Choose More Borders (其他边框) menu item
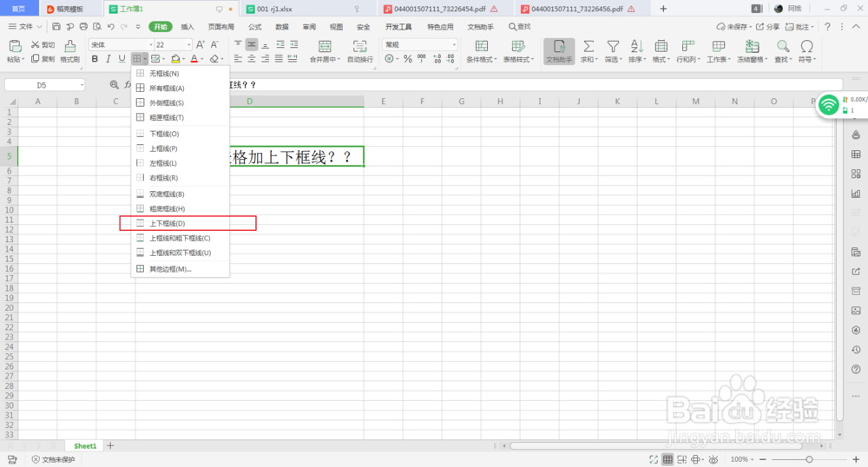Screen dimensions: 868x467 tap(181, 269)
